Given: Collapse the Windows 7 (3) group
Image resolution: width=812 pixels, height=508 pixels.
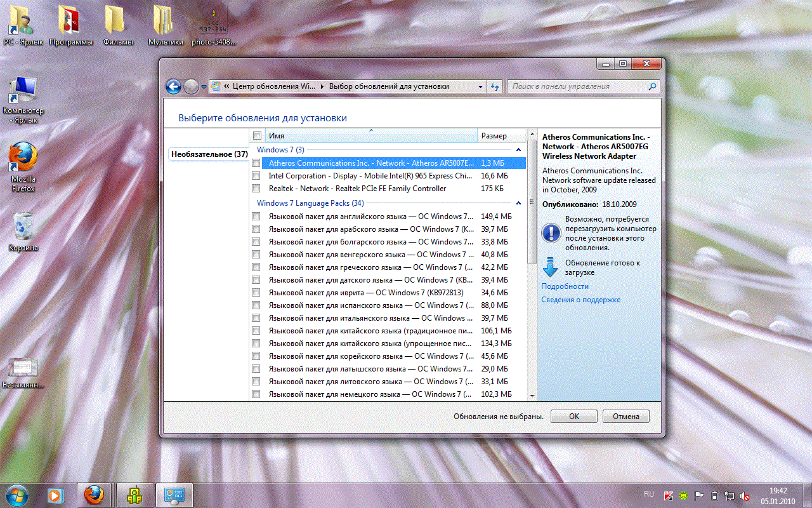Looking at the screenshot, I should click(518, 150).
